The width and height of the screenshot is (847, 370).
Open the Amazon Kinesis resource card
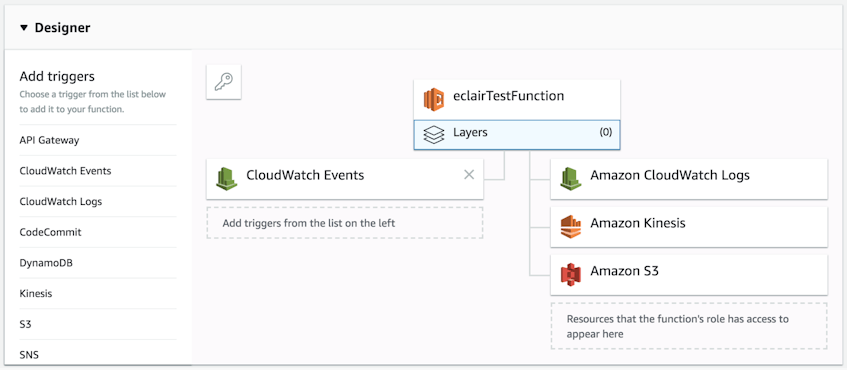pyautogui.click(x=689, y=226)
